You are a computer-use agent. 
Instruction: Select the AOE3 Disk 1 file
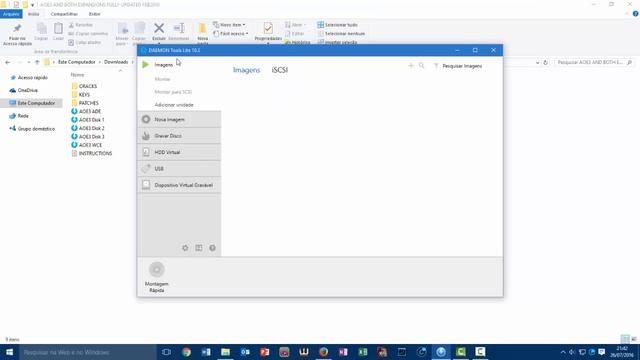tap(91, 120)
